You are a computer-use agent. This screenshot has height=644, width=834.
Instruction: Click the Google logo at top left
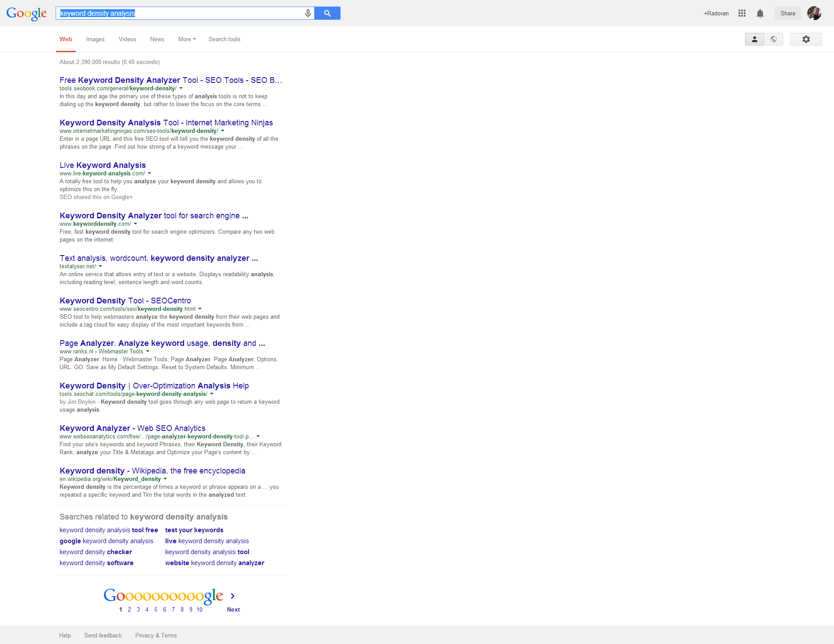(26, 14)
